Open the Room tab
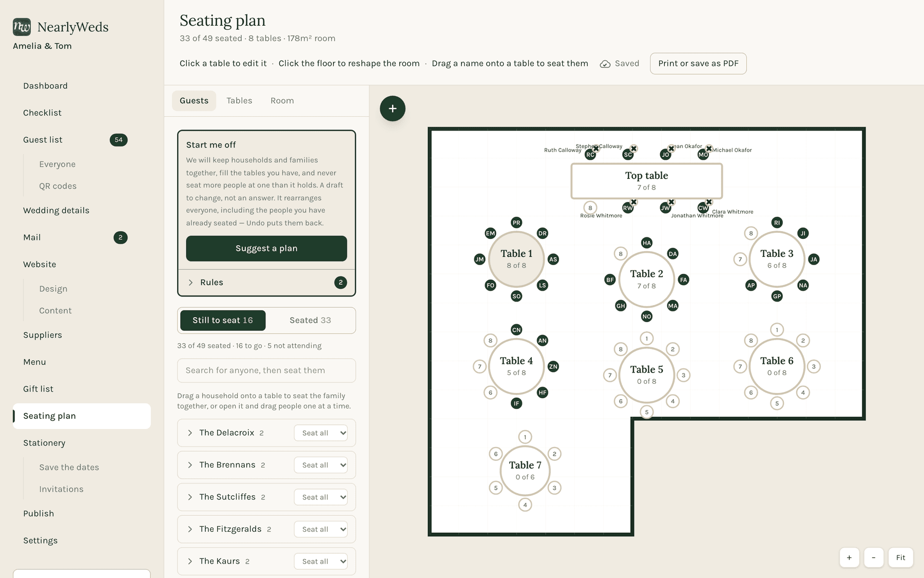 point(282,101)
